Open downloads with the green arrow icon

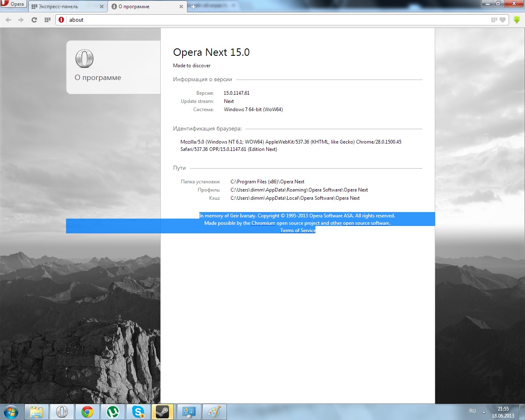point(517,19)
